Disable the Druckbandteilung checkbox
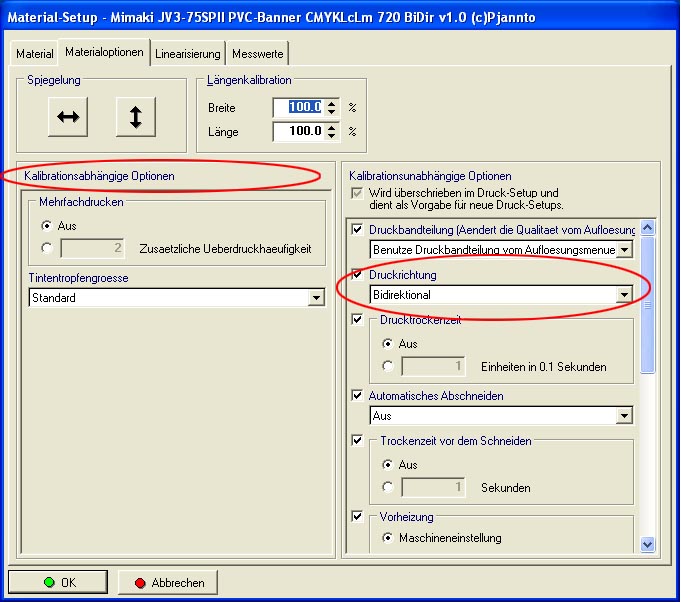The height and width of the screenshot is (602, 681). point(358,230)
